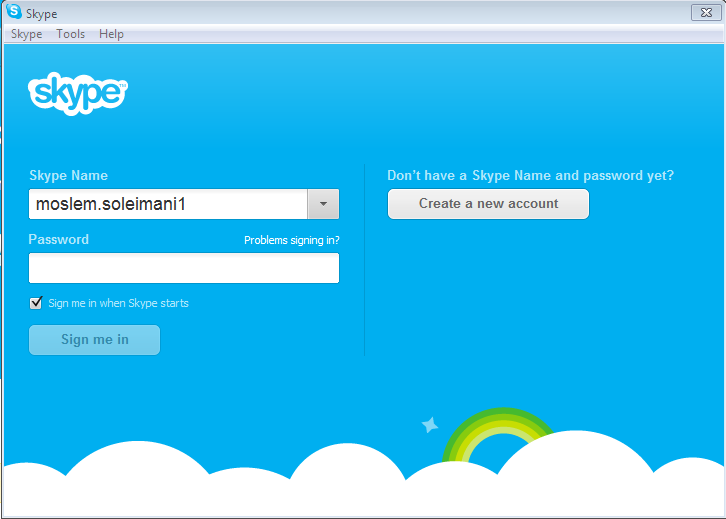Click the text Don't have a Skype Name and password yet?
The image size is (726, 519).
531,175
